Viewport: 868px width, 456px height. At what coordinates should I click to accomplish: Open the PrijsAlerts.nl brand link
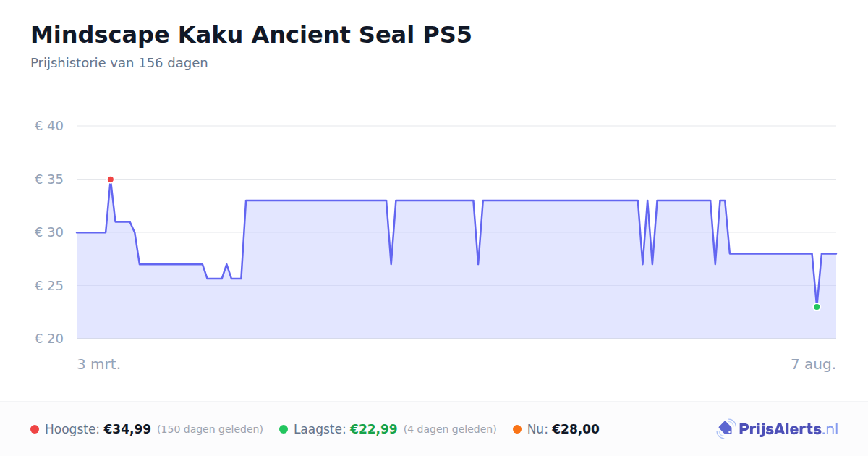tap(778, 429)
